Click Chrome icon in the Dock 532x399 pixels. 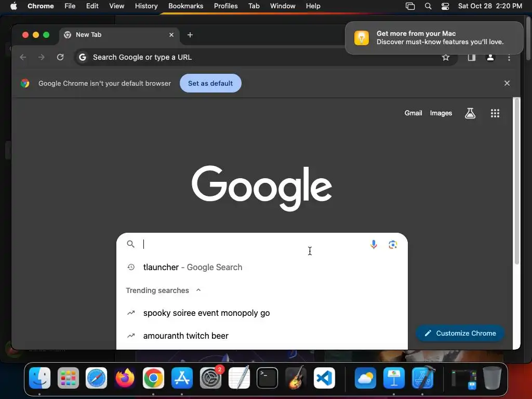point(153,378)
